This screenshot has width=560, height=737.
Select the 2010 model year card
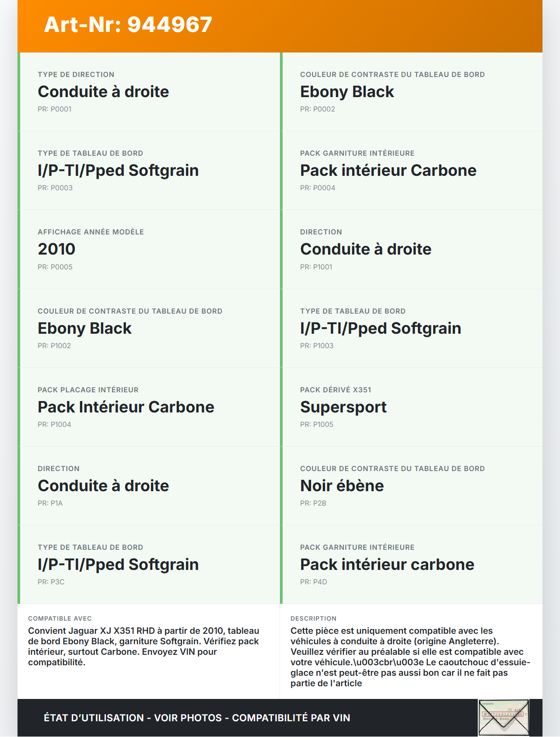(149, 249)
